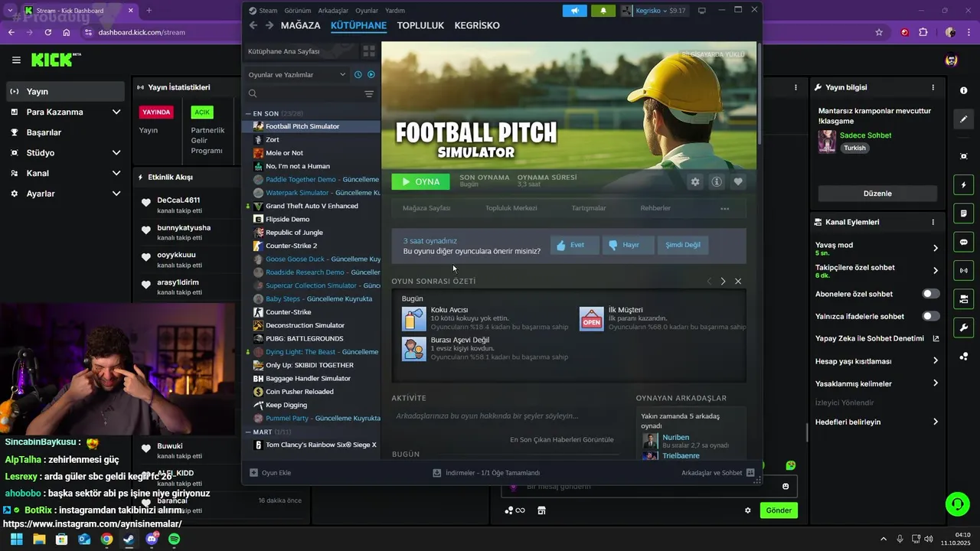Image resolution: width=980 pixels, height=551 pixels.
Task: Click the wrench icon in Kick rail
Action: click(x=963, y=328)
